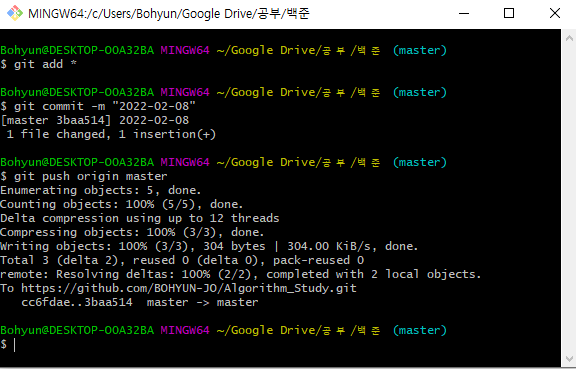Click the window title text MINGW64:/c/Users/Bohyun
Image resolution: width=576 pixels, height=369 pixels.
[x=169, y=14]
